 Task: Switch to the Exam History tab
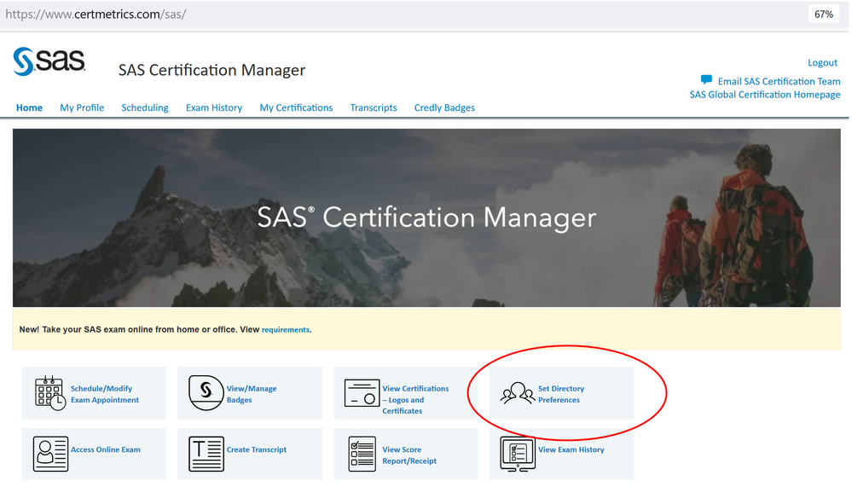tap(214, 107)
